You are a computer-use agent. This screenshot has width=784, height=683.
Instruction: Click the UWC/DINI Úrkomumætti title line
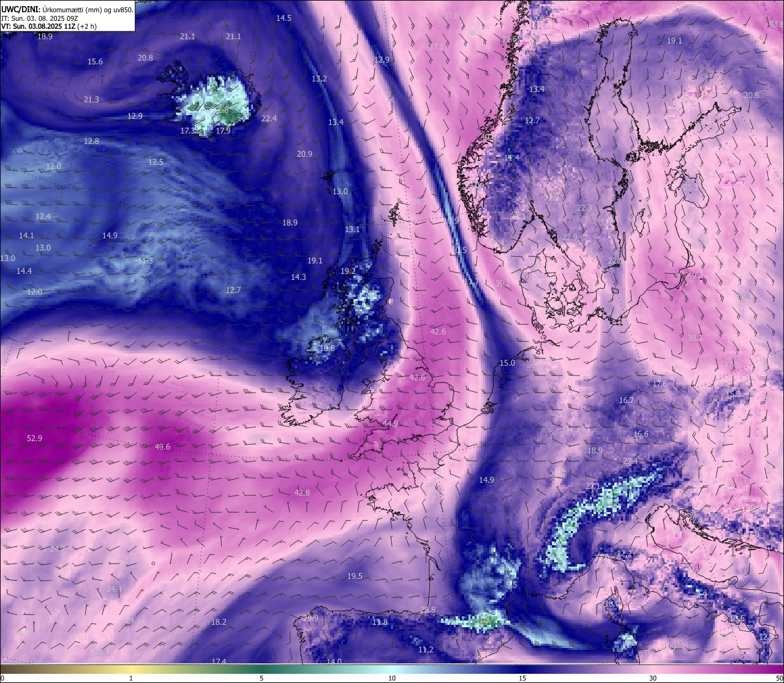(x=67, y=10)
